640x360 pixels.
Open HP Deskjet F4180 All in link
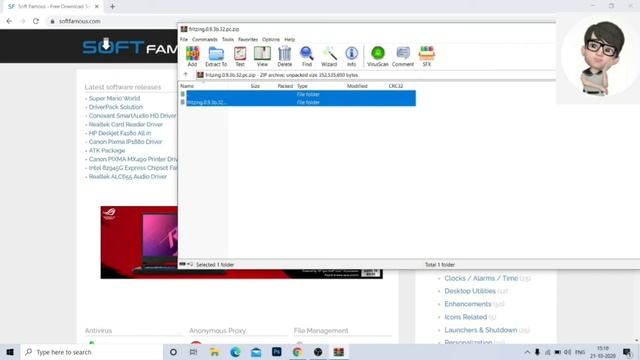click(120, 133)
